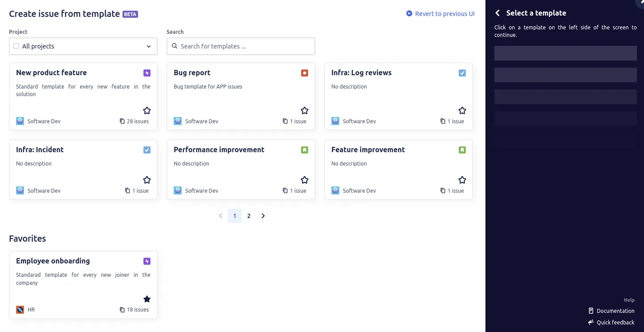
Task: Mark Feature improvement as favorite
Action: pyautogui.click(x=462, y=180)
